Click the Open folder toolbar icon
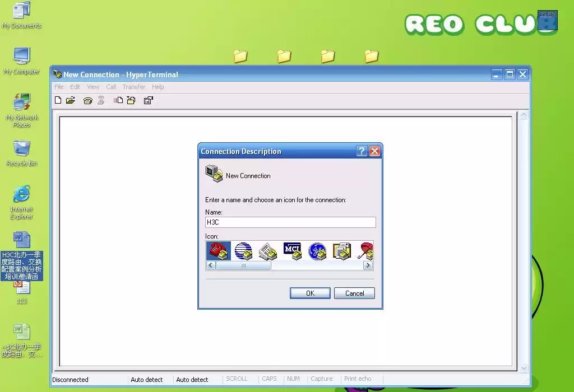 click(x=71, y=101)
